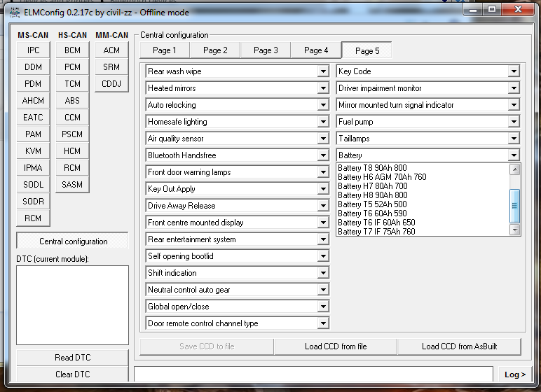Choose Battery H6 AGM 70Ah 760 option
Screen dimensions: 541x392
(382, 177)
